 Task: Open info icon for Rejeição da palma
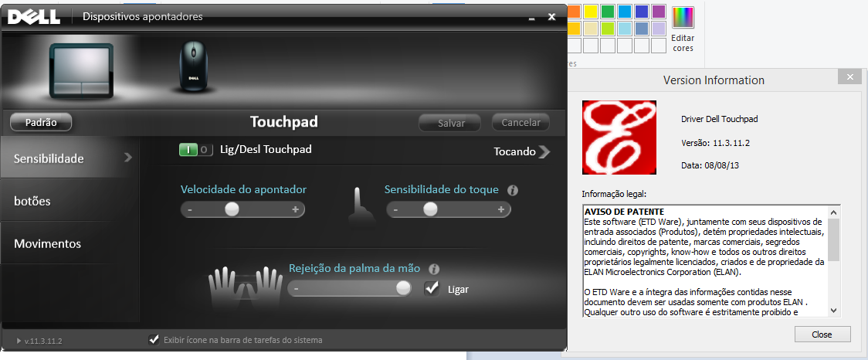point(434,269)
